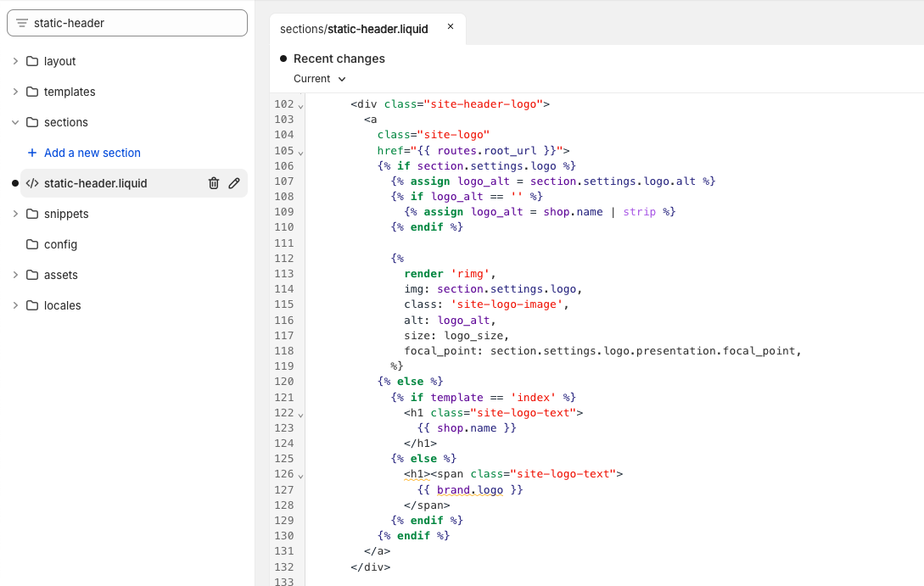Close the static-header.liquid tab
The width and height of the screenshot is (924, 586).
pos(451,27)
